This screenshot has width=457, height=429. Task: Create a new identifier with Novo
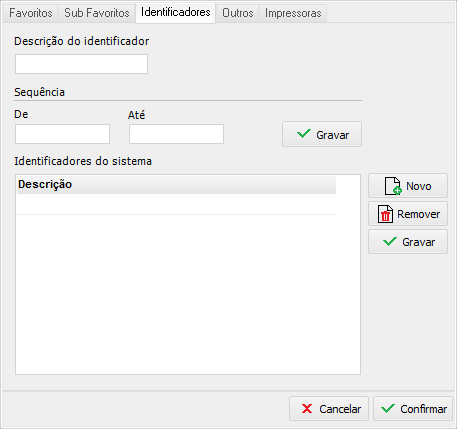pos(408,186)
